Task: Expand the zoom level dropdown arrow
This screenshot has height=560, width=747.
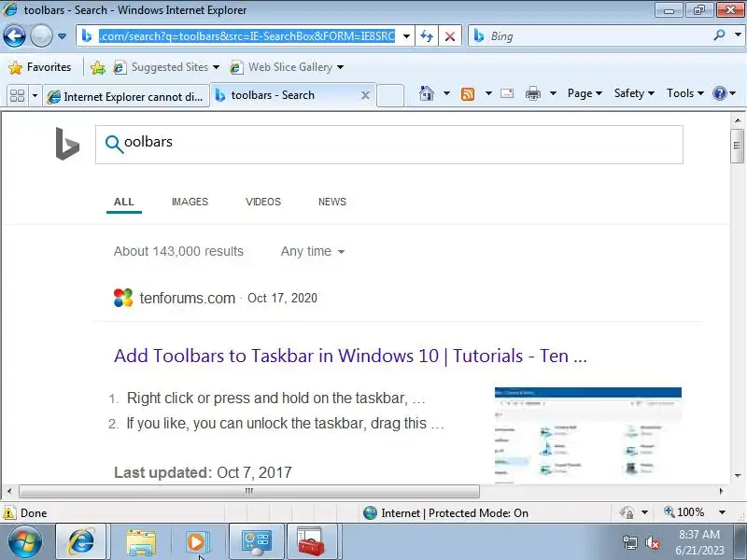Action: (722, 512)
